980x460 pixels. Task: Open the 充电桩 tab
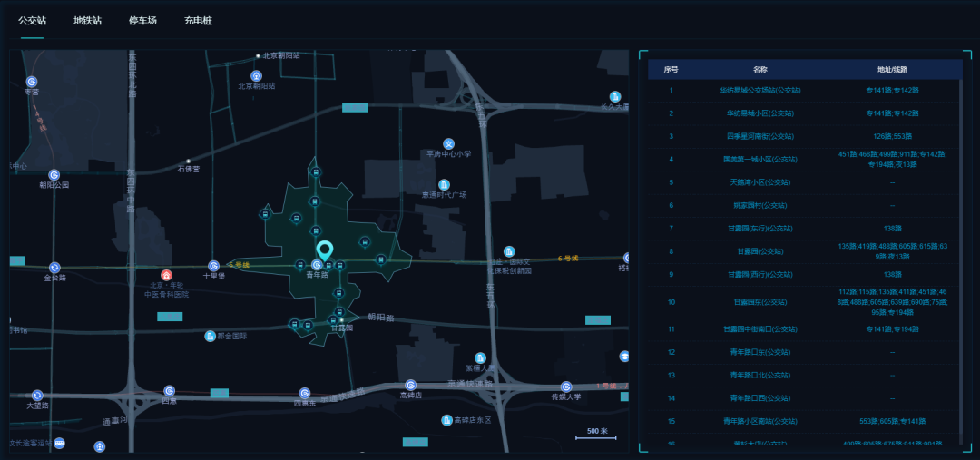198,20
